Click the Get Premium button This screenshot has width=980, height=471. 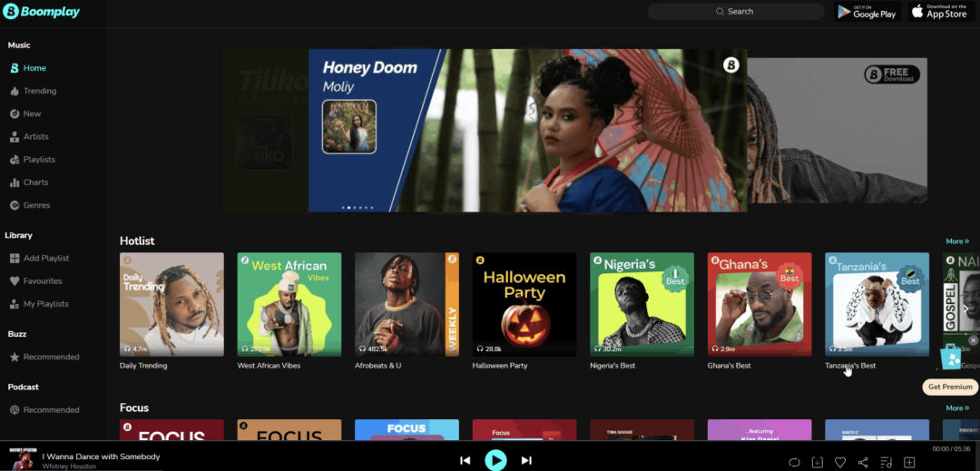pos(950,387)
